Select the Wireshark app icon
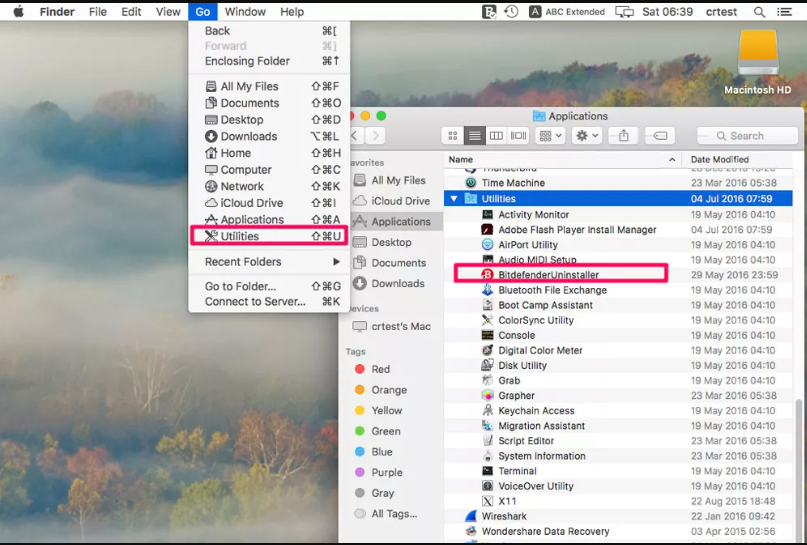 470,516
